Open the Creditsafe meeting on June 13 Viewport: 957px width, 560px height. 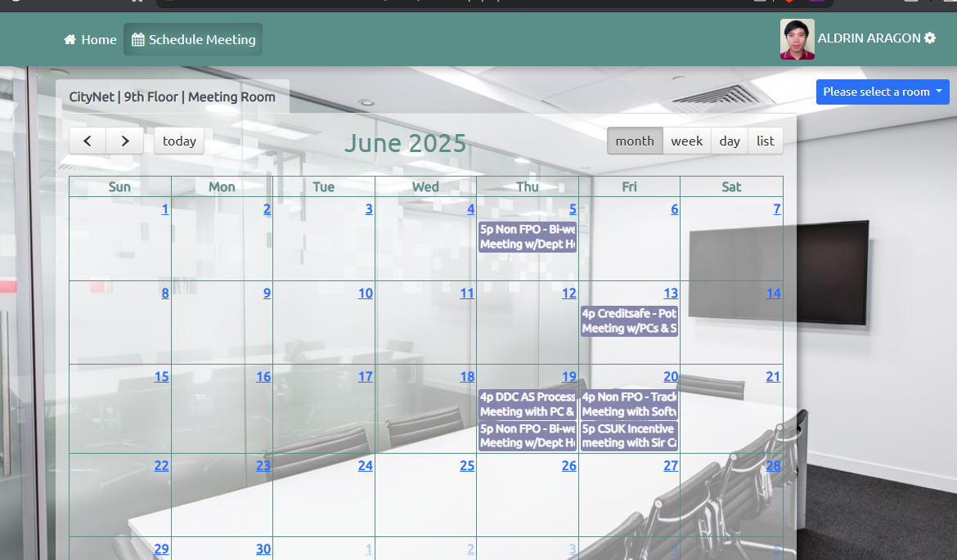click(629, 320)
